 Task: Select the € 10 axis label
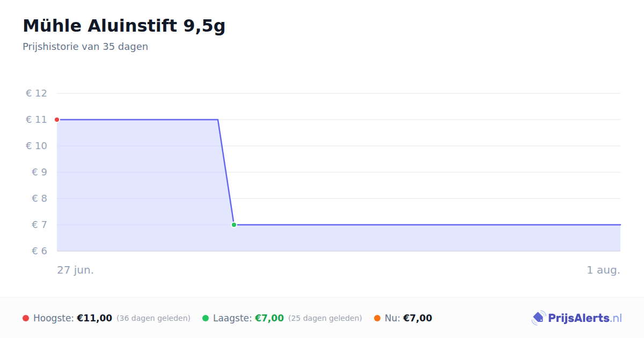36,146
